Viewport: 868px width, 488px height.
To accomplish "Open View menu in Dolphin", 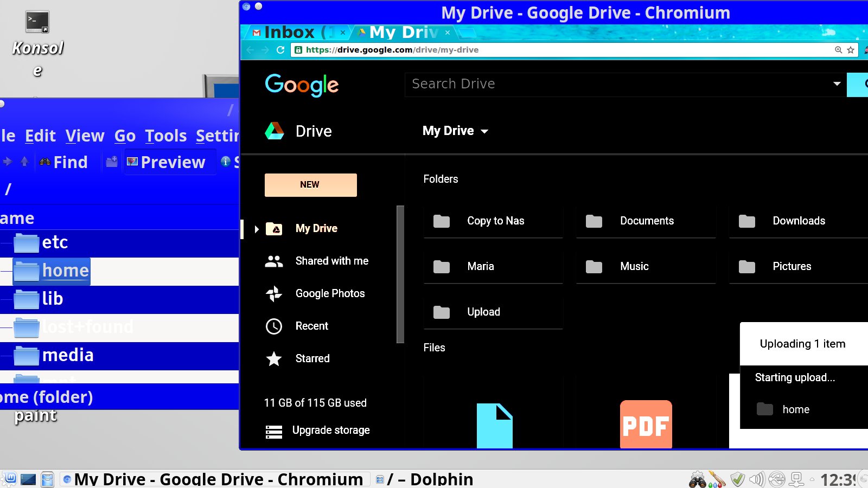I will pyautogui.click(x=85, y=136).
